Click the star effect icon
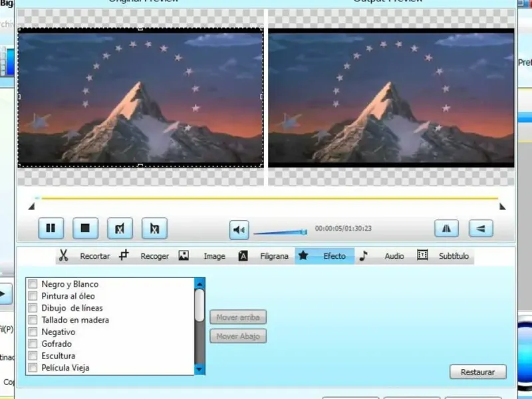 [303, 255]
